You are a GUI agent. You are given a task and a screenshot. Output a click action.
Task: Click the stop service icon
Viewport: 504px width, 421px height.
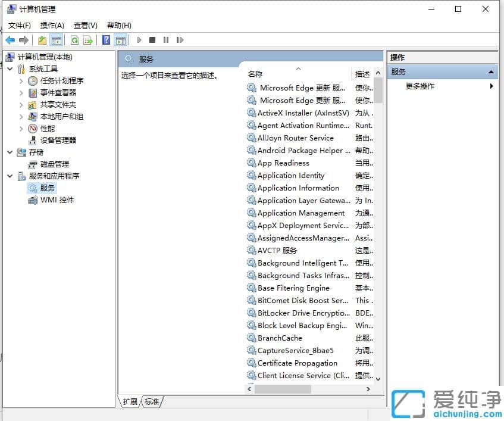152,40
